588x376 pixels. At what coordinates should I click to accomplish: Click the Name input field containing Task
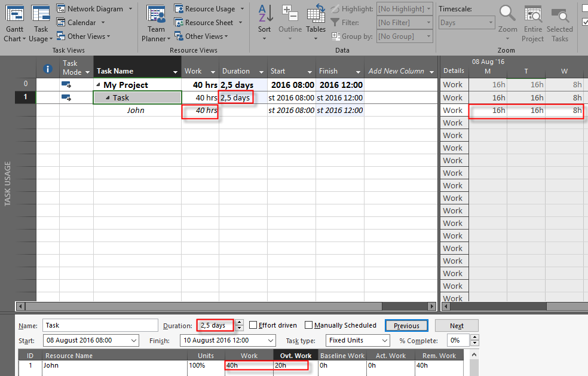pyautogui.click(x=100, y=326)
